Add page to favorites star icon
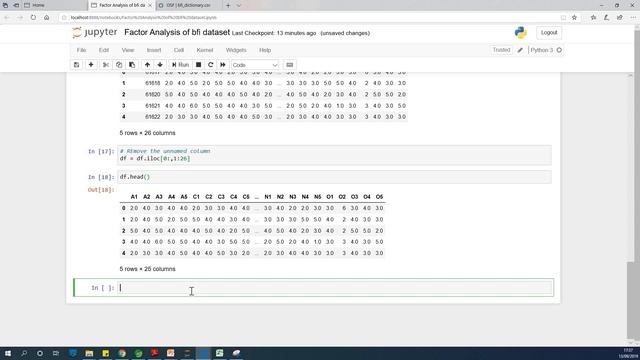Image resolution: width=640 pixels, height=360 pixels. point(574,18)
